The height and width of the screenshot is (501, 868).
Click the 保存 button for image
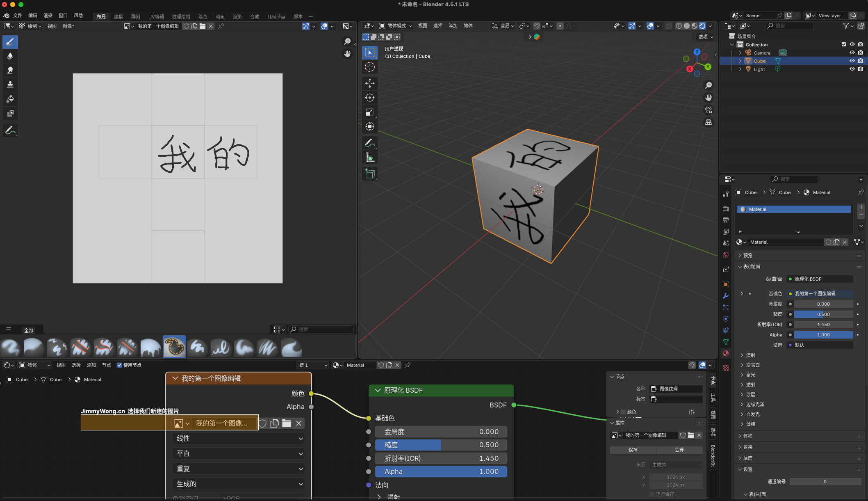[633, 450]
